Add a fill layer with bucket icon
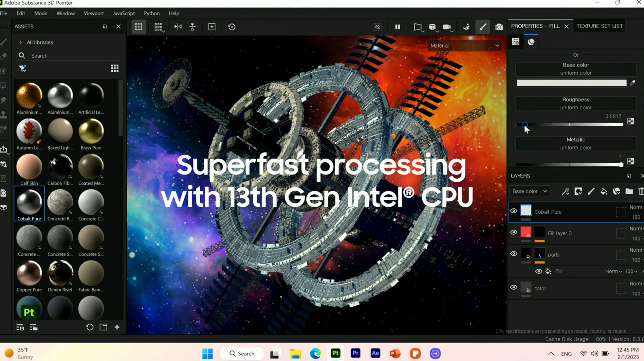Image resolution: width=644 pixels, height=361 pixels. 604,192
